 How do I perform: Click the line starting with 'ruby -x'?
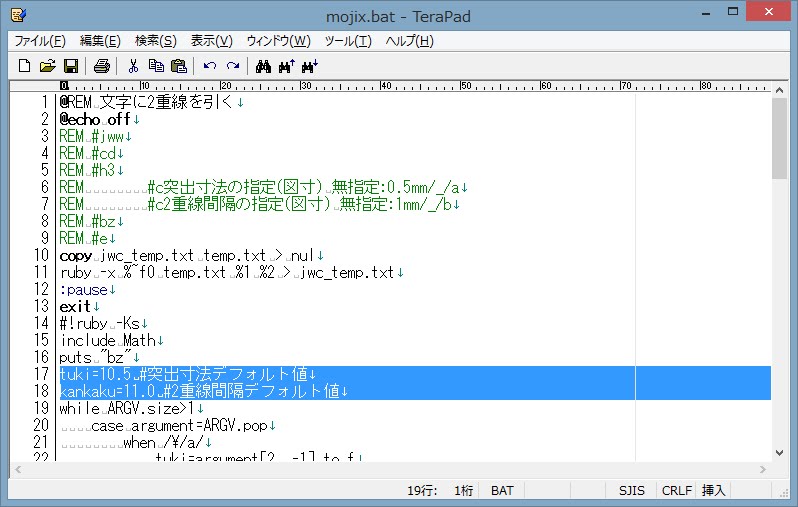[x=232, y=272]
